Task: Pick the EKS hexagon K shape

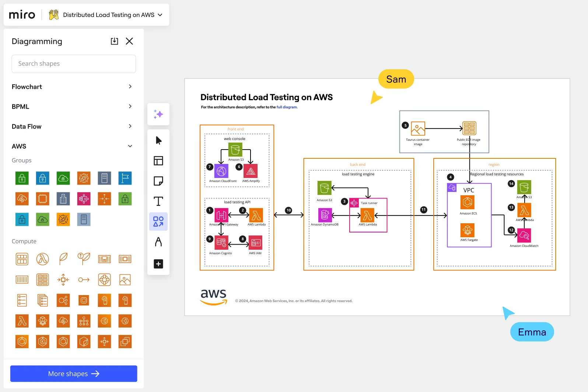Action: click(x=43, y=342)
